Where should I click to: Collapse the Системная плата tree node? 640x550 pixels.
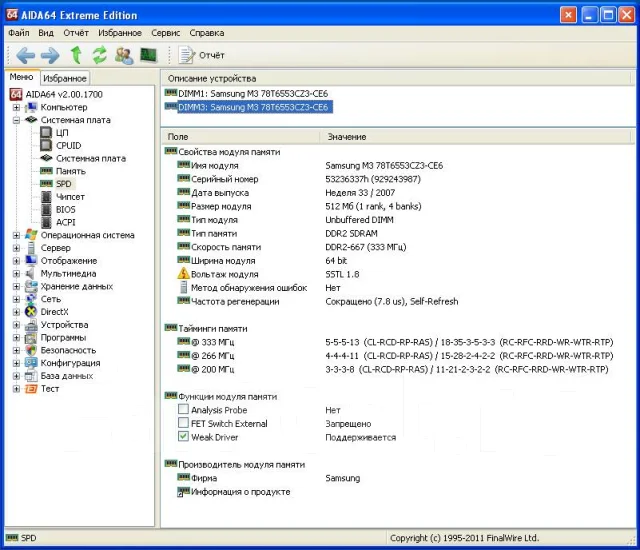pos(16,120)
